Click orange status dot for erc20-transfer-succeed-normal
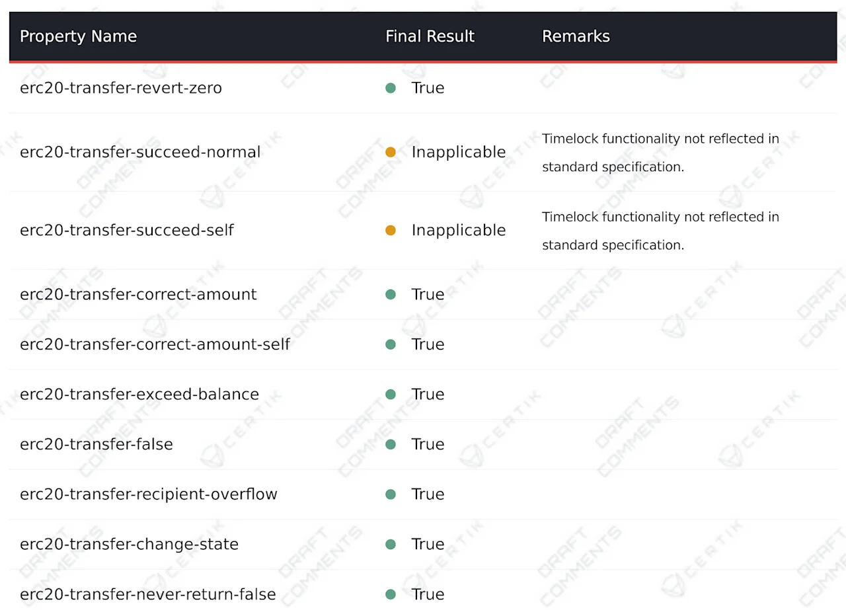This screenshot has width=846, height=616. (x=391, y=152)
